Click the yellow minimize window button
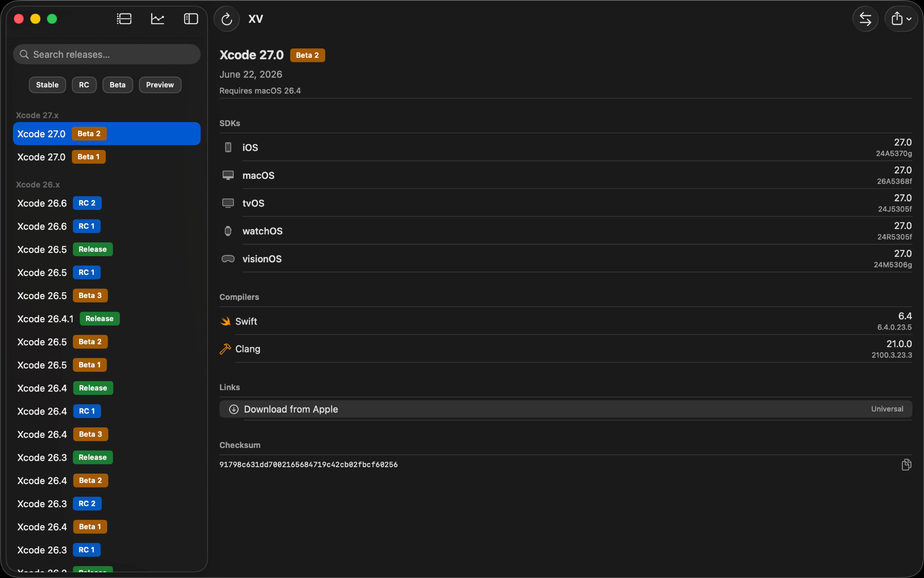 click(x=35, y=19)
